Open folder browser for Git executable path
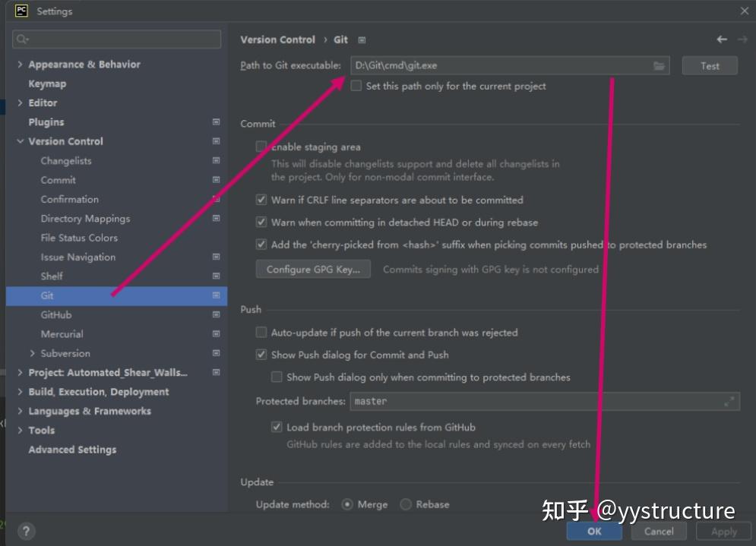The height and width of the screenshot is (546, 756). pos(660,65)
